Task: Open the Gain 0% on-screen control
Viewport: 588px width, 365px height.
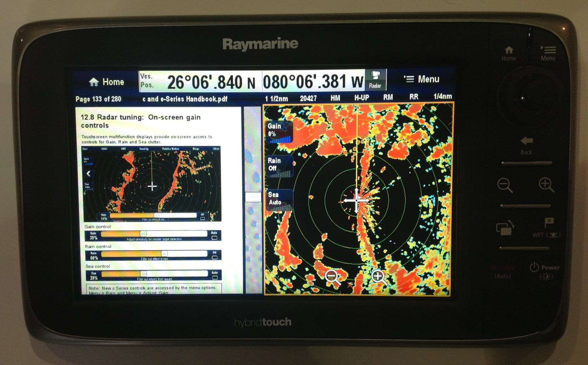Action: (x=279, y=132)
